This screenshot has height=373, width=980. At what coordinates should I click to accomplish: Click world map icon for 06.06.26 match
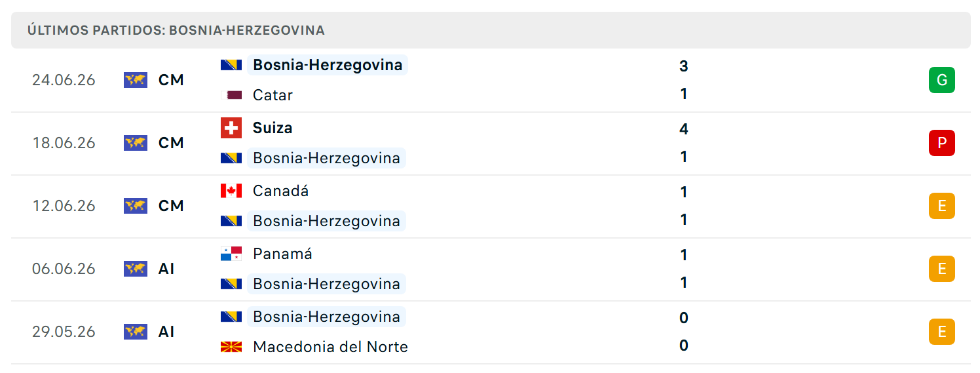pos(136,269)
